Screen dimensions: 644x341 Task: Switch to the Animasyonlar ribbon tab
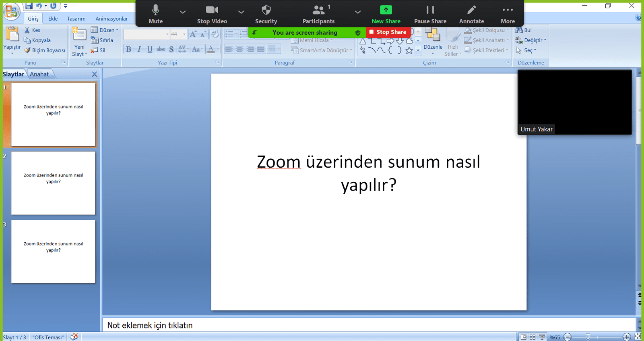pos(111,19)
